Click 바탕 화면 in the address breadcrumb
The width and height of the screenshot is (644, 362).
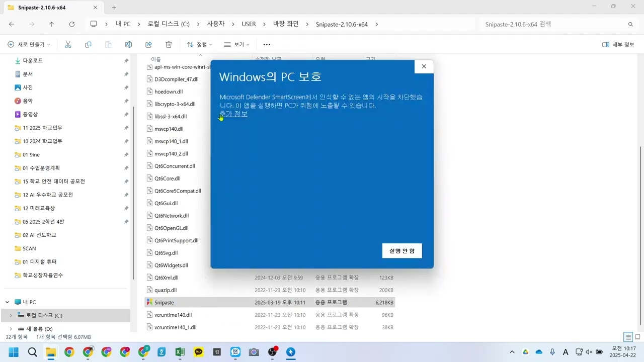coord(286,24)
